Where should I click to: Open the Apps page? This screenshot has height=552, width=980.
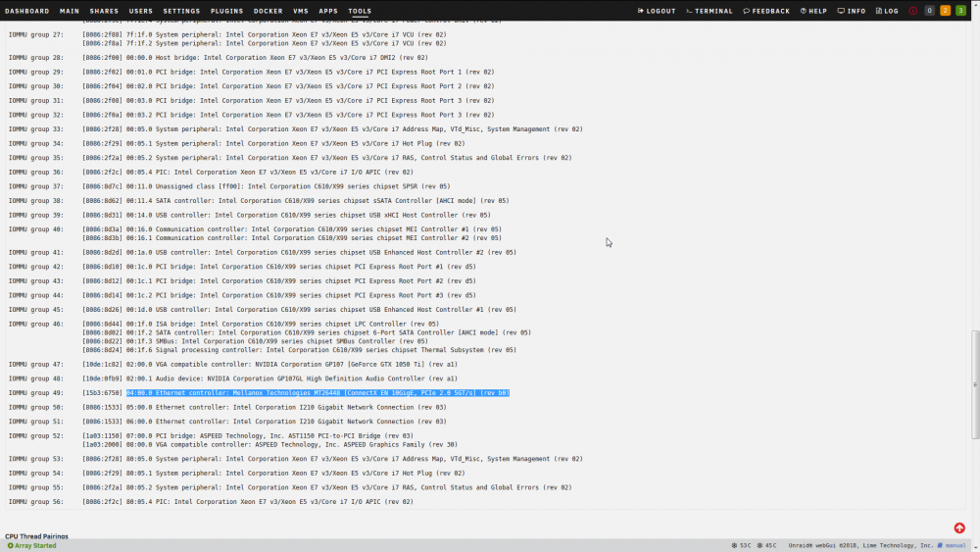pos(328,11)
